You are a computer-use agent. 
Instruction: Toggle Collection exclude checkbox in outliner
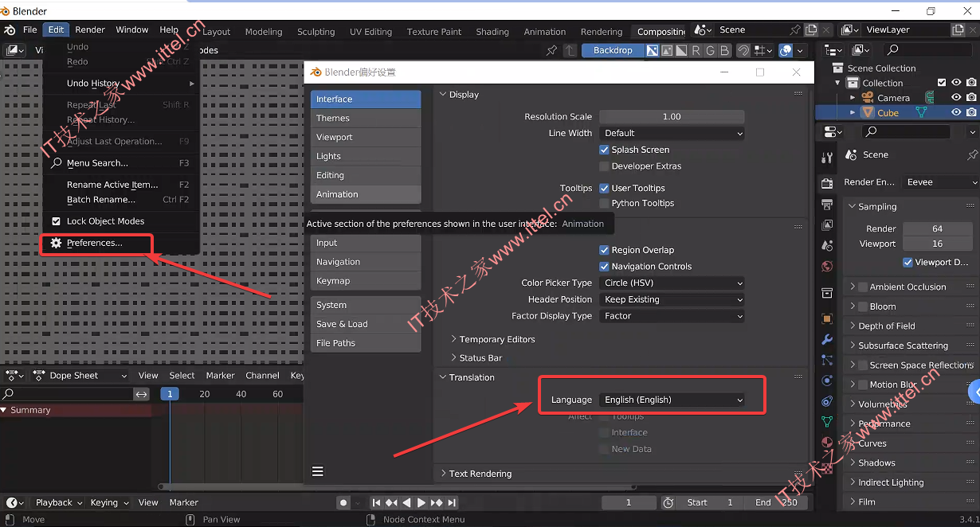pyautogui.click(x=943, y=83)
